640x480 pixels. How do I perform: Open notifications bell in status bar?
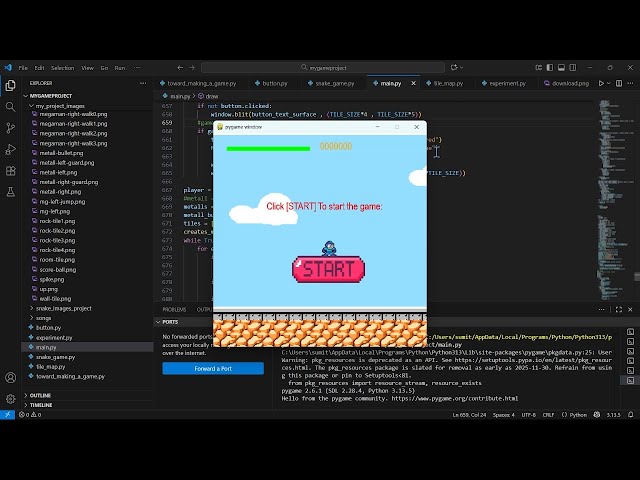(631, 415)
